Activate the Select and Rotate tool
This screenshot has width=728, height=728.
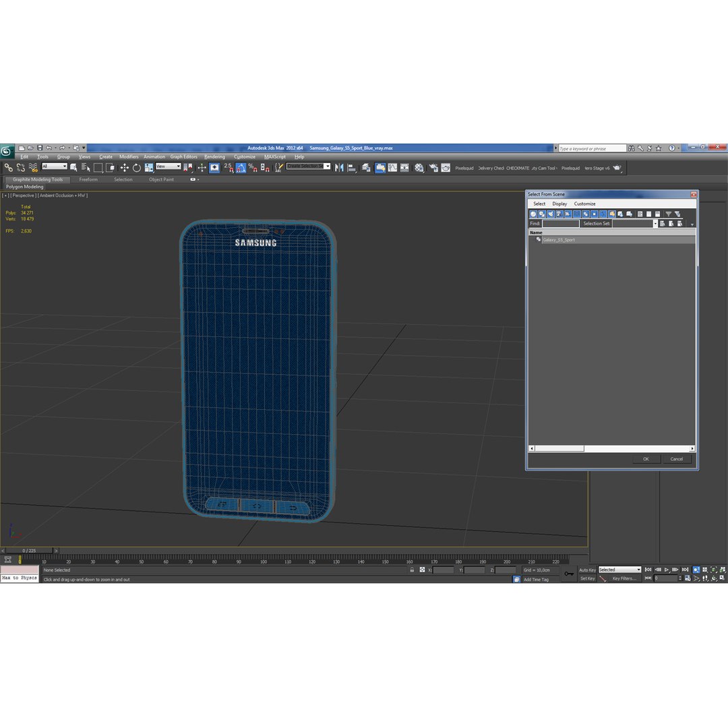[136, 168]
